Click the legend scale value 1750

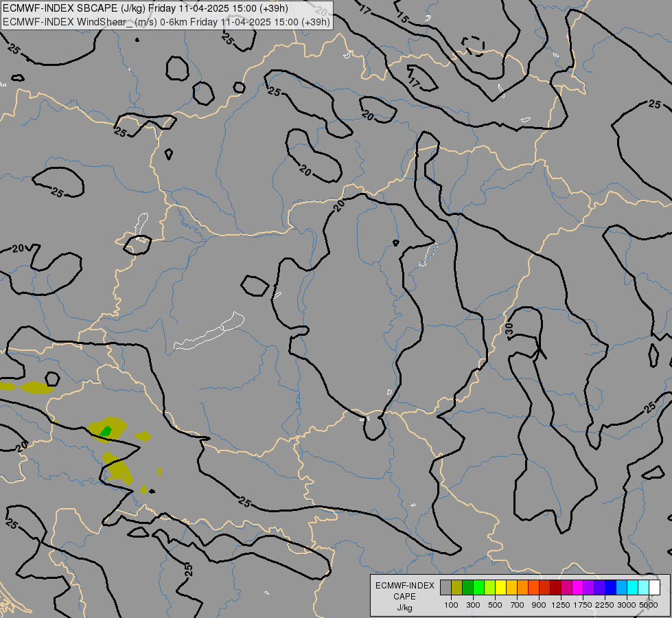pos(583,605)
